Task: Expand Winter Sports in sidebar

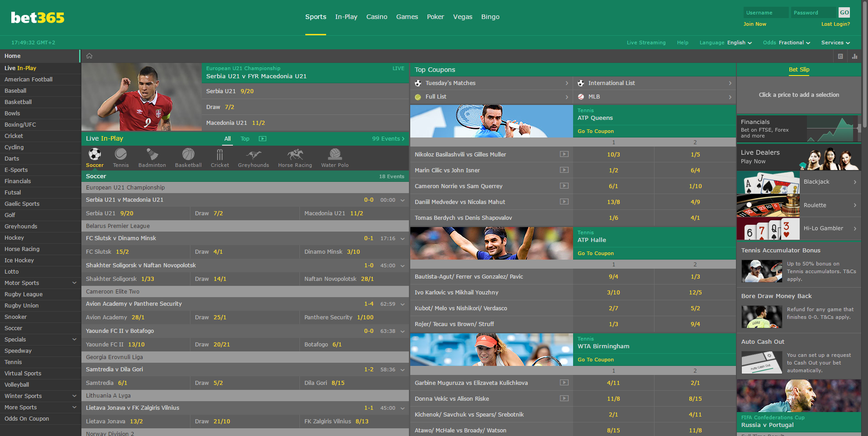Action: click(74, 396)
